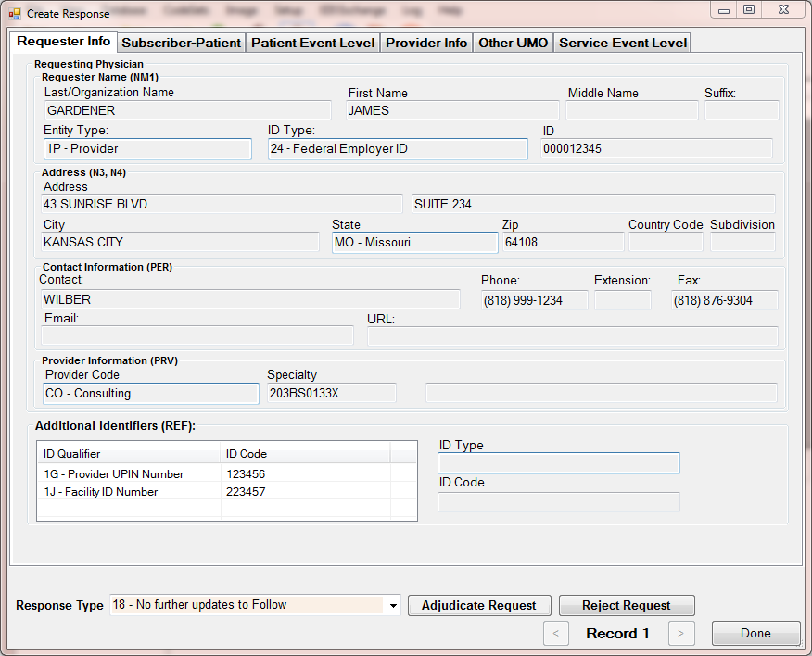
Task: Open the Patient Event Level tab
Action: click(x=313, y=43)
